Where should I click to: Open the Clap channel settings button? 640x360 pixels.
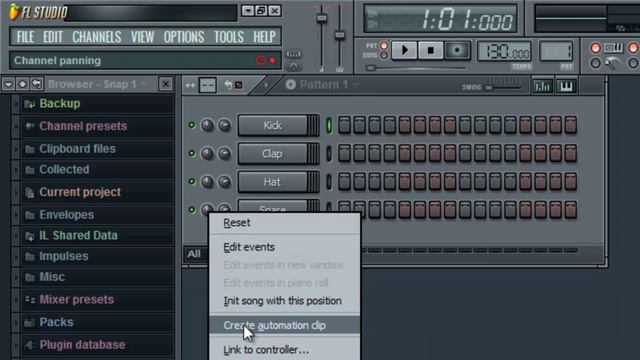[272, 154]
